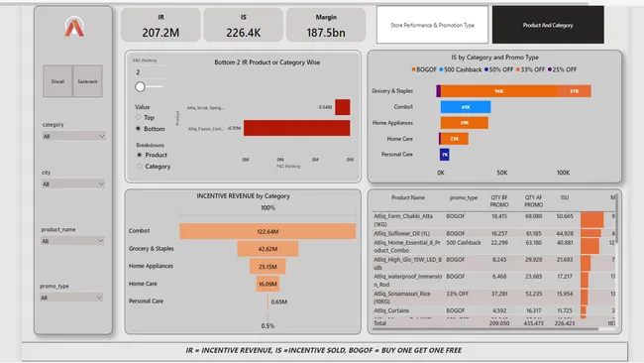This screenshot has height=363, width=644.
Task: Switch to Store Performance & Promotion Type page
Action: click(x=432, y=25)
